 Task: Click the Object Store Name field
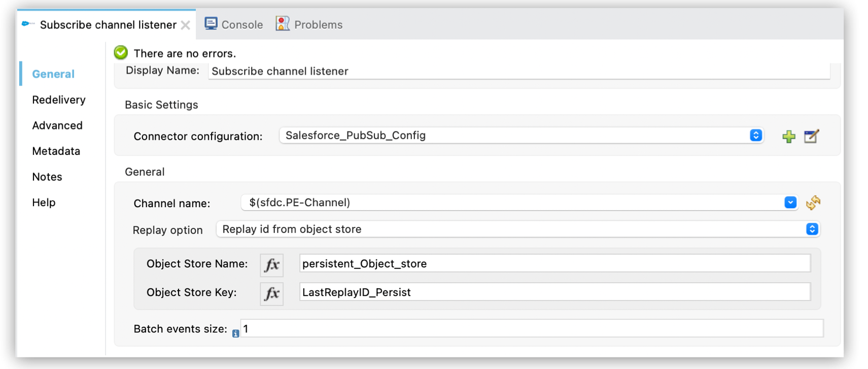pos(555,263)
